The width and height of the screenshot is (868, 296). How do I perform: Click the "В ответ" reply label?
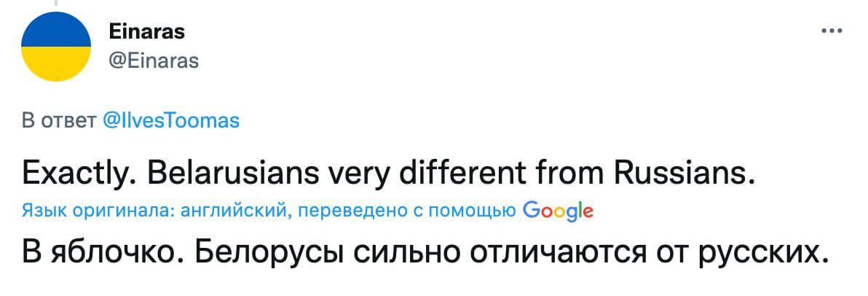tap(59, 121)
